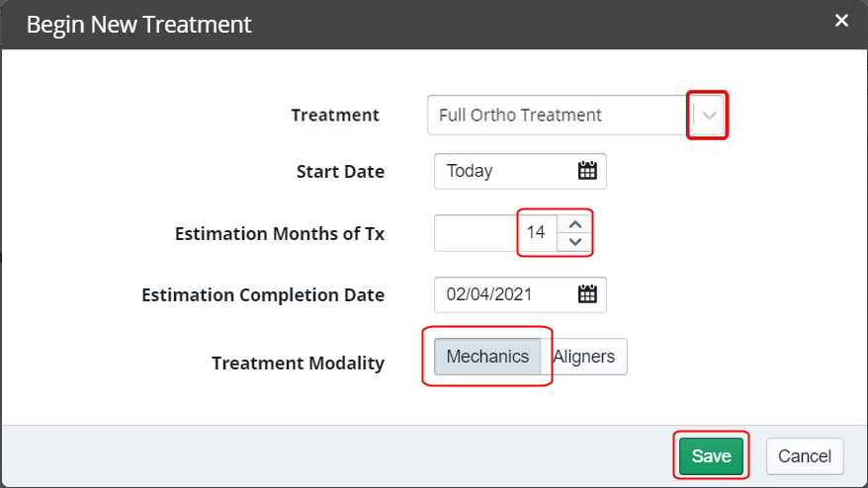Click the Start Date field showing Today
Image resolution: width=868 pixels, height=488 pixels.
pyautogui.click(x=504, y=171)
